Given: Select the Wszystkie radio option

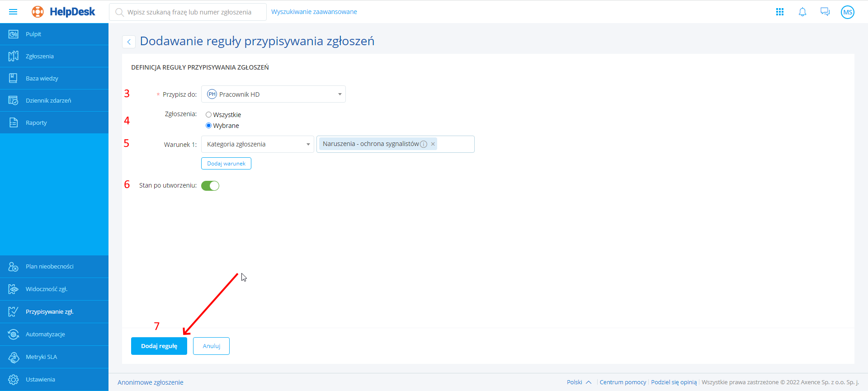Looking at the screenshot, I should 209,115.
